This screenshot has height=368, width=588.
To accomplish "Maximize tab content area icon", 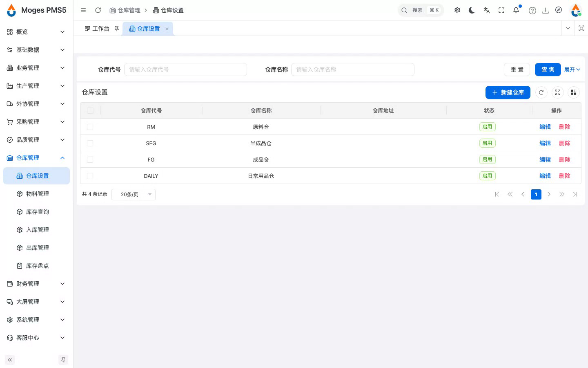I will [x=581, y=28].
